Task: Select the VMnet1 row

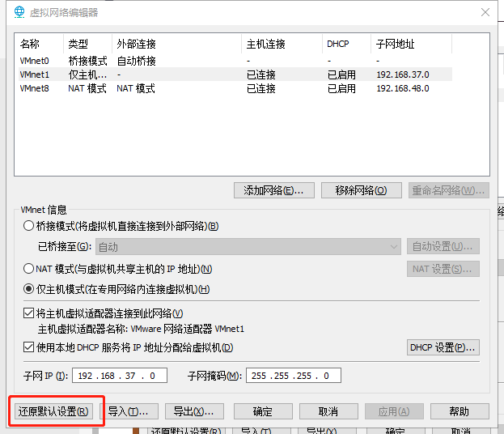Action: coord(235,74)
